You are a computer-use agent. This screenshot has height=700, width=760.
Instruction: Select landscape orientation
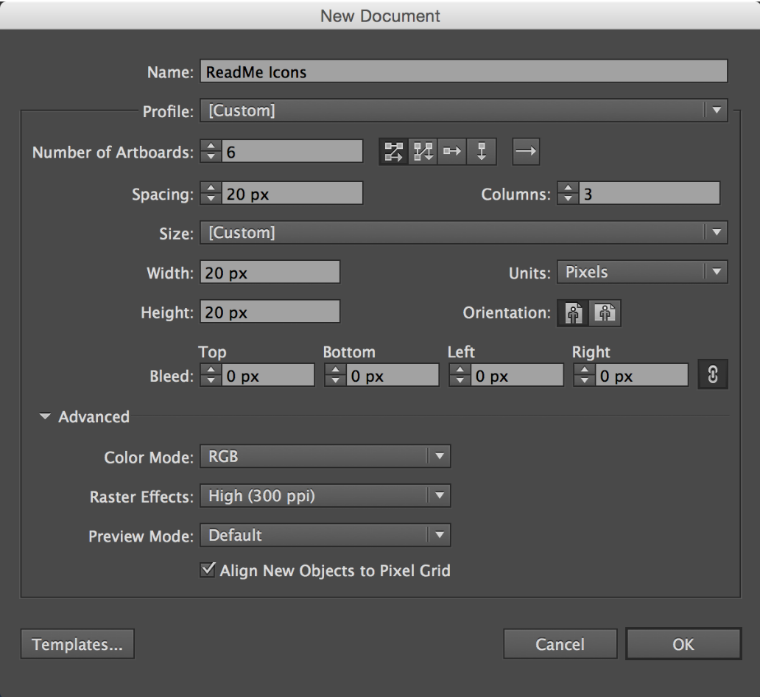[x=606, y=313]
